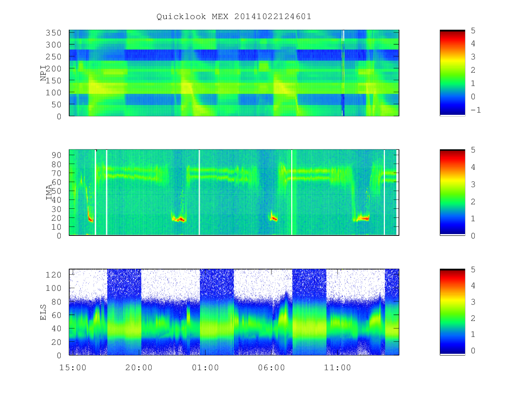Click the 5 label on IMA color bar
This screenshot has height=399, width=532.
coord(473,150)
